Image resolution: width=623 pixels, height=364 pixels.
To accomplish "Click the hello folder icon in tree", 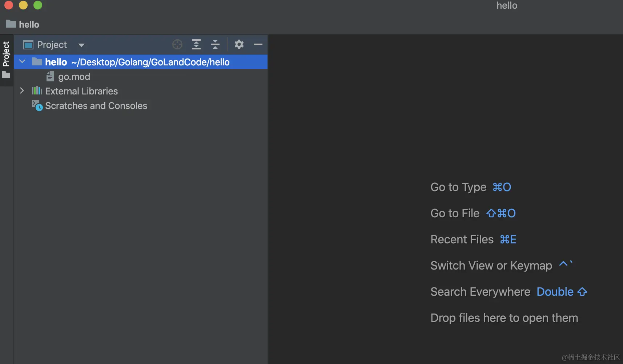I will pos(37,61).
